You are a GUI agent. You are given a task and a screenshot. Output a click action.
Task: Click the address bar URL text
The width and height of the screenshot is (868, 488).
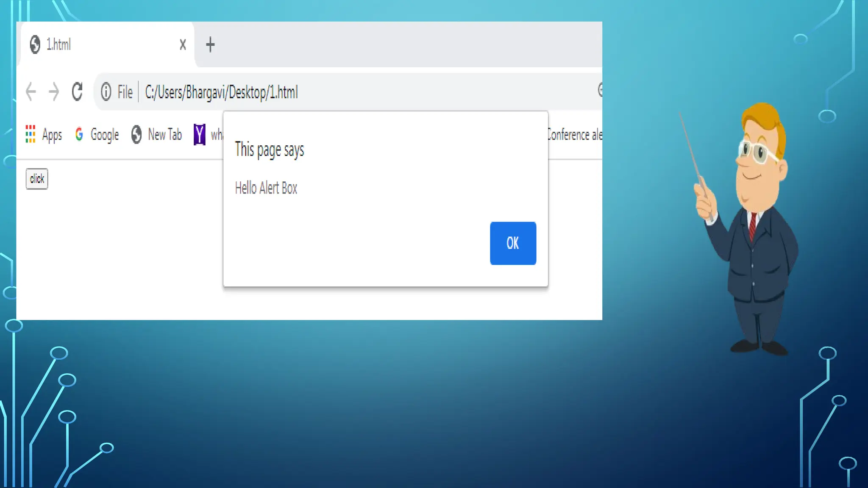click(x=221, y=92)
